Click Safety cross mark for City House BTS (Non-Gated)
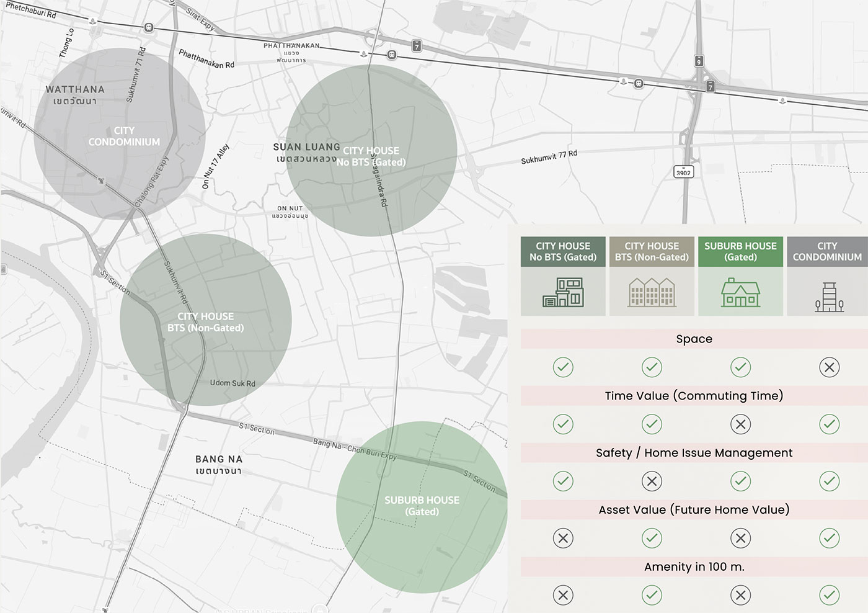The width and height of the screenshot is (868, 613). pyautogui.click(x=652, y=481)
